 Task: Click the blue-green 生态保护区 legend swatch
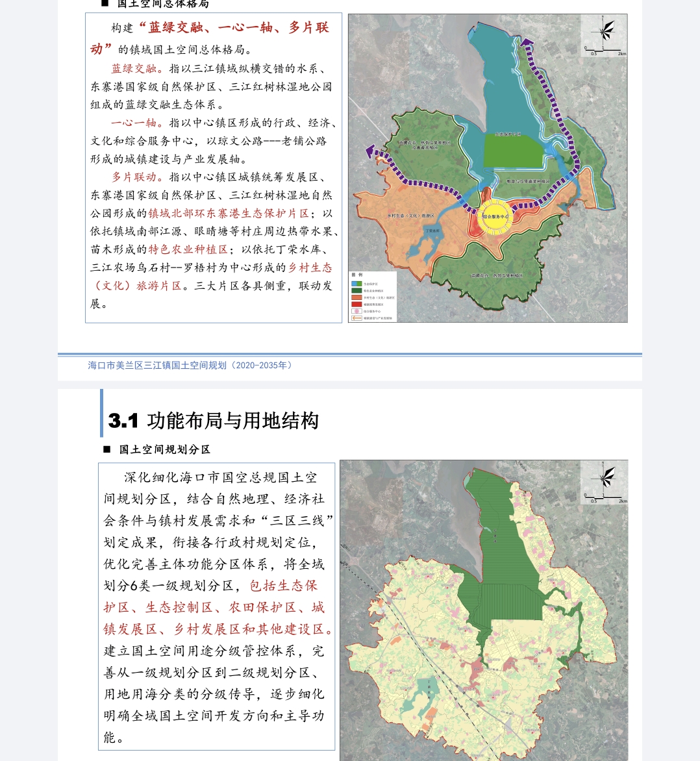tap(356, 284)
